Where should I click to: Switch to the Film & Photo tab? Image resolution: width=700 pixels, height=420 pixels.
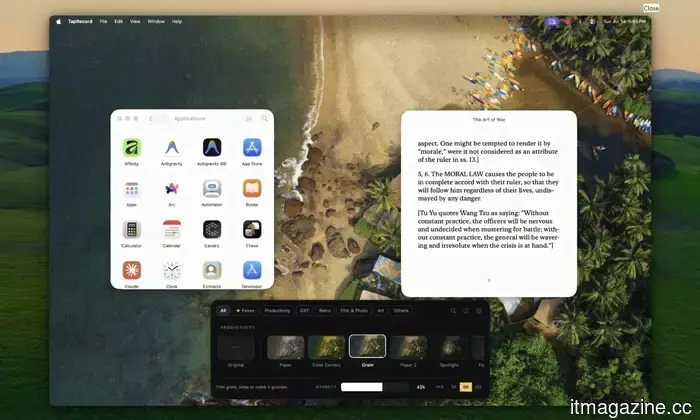[354, 311]
